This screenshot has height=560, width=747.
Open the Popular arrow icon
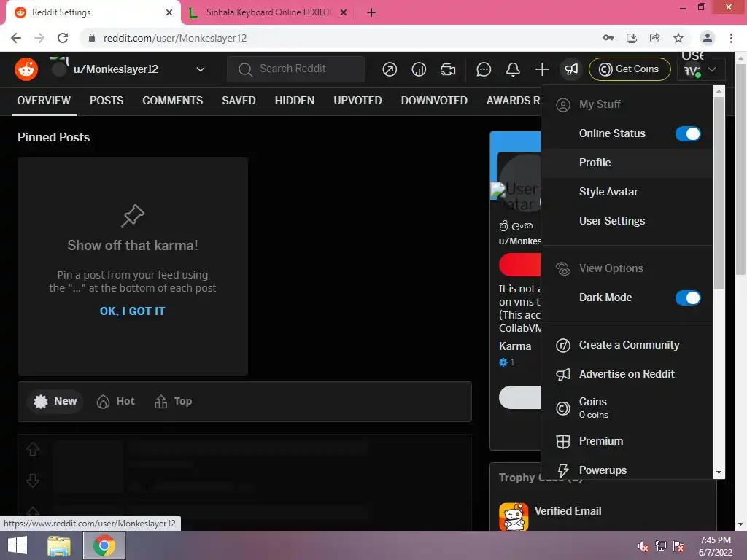pos(390,69)
